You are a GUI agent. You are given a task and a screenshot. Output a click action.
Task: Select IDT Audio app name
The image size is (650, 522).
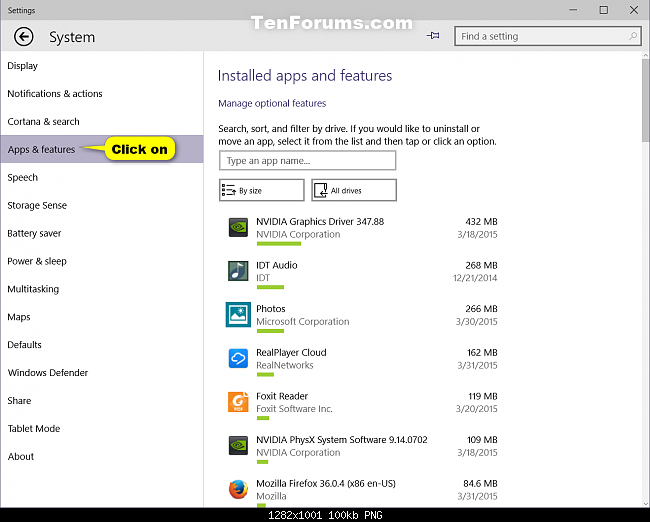click(x=276, y=265)
